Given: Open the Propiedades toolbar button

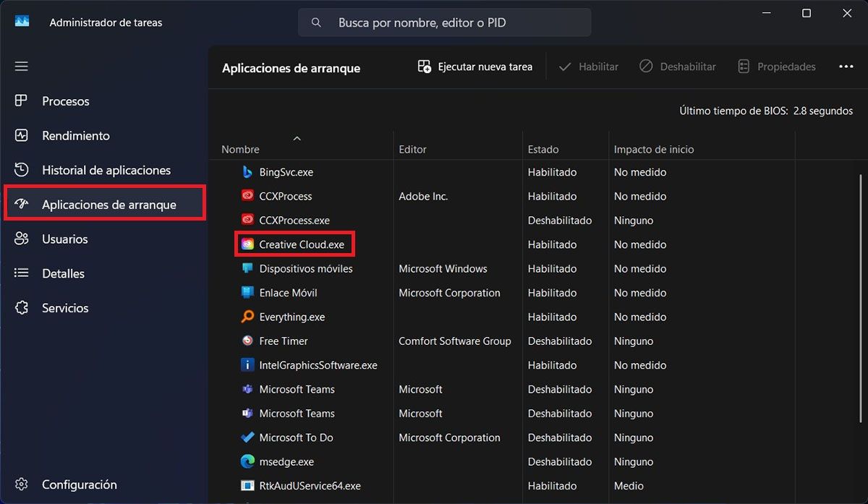Looking at the screenshot, I should pyautogui.click(x=777, y=67).
